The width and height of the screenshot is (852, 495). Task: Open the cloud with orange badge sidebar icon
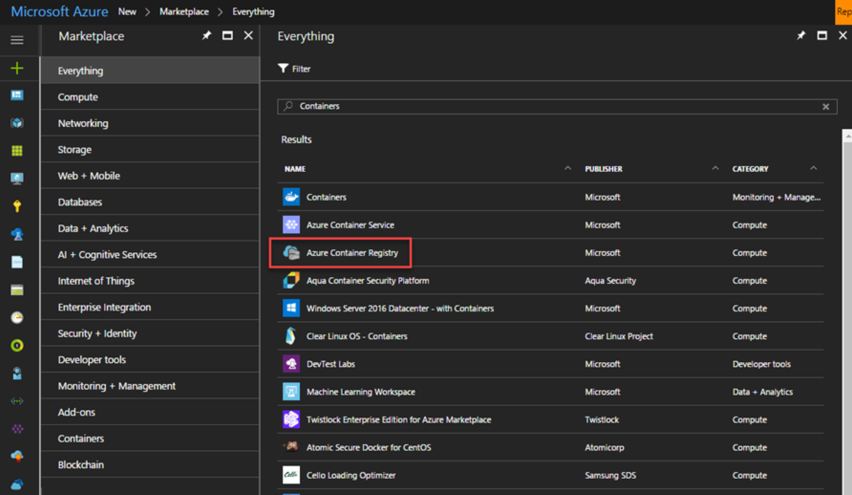click(x=17, y=456)
